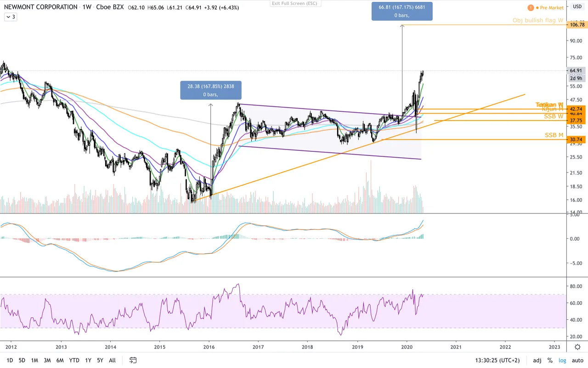This screenshot has height=368, width=588.
Task: Select the 5Y time range
Action: coord(100,360)
